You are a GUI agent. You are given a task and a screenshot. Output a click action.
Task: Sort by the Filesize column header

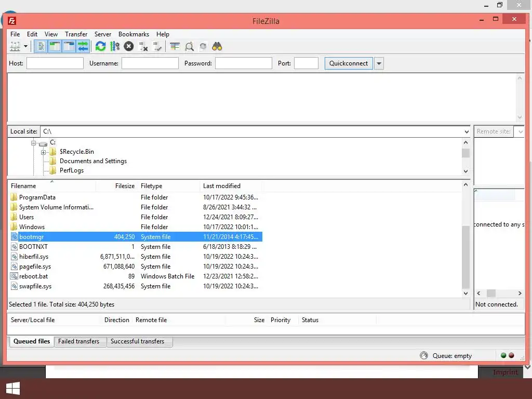[116, 186]
